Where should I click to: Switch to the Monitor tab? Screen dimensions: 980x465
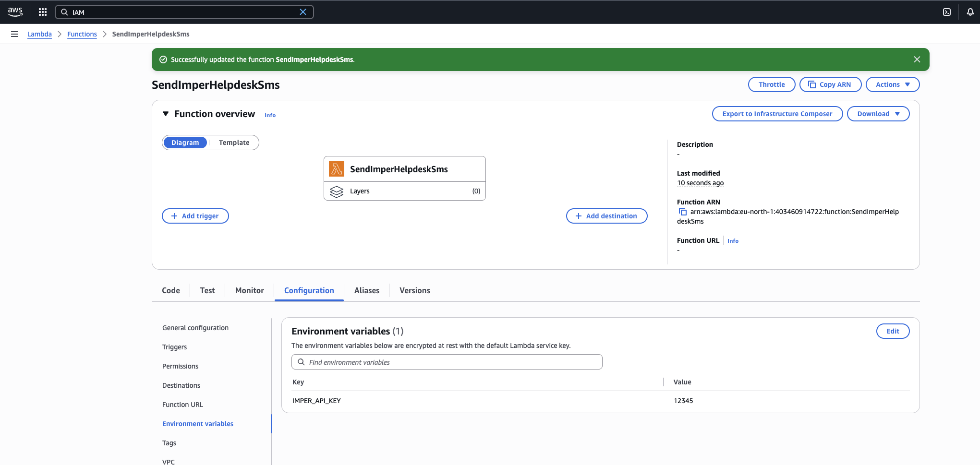(x=250, y=290)
